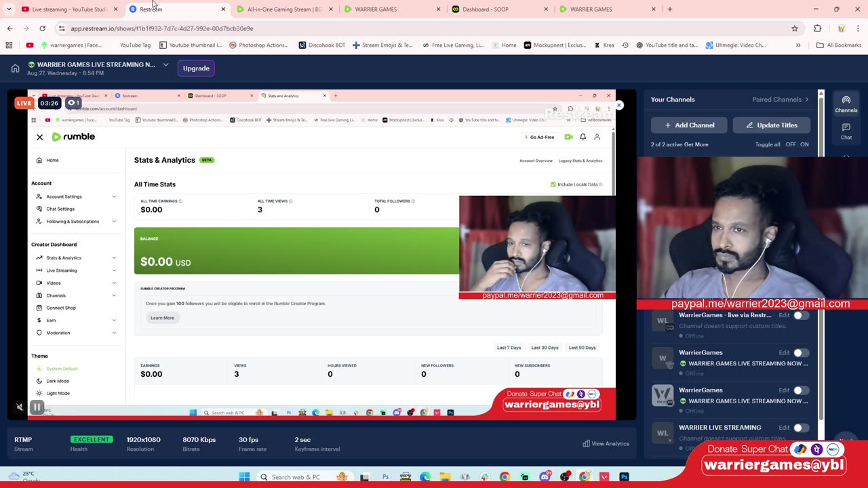The image size is (868, 488).
Task: Toggle the WARRIER LIVE STREAMING channel
Action: pos(801,428)
